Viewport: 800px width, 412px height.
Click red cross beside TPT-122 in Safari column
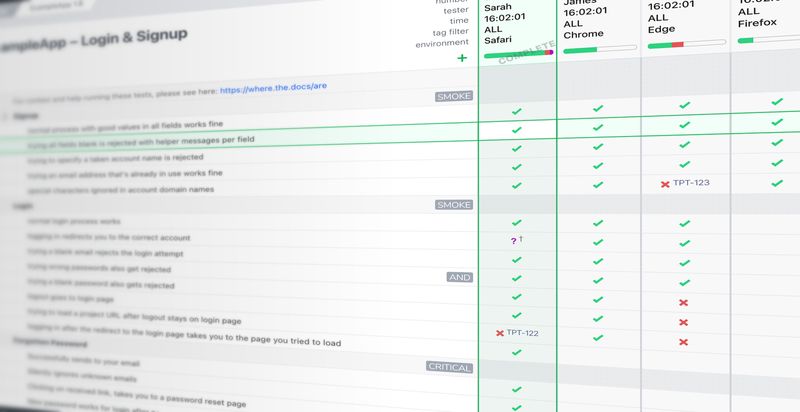pos(500,333)
